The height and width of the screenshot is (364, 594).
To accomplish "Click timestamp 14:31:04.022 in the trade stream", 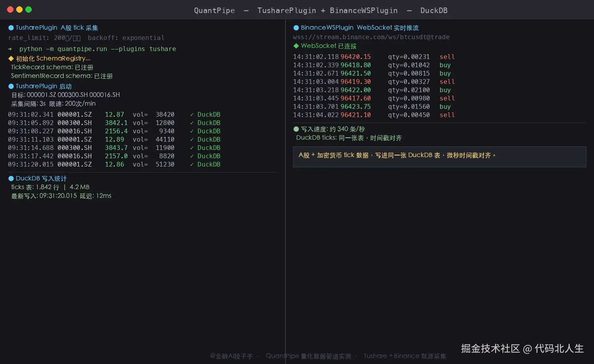I will coord(316,115).
